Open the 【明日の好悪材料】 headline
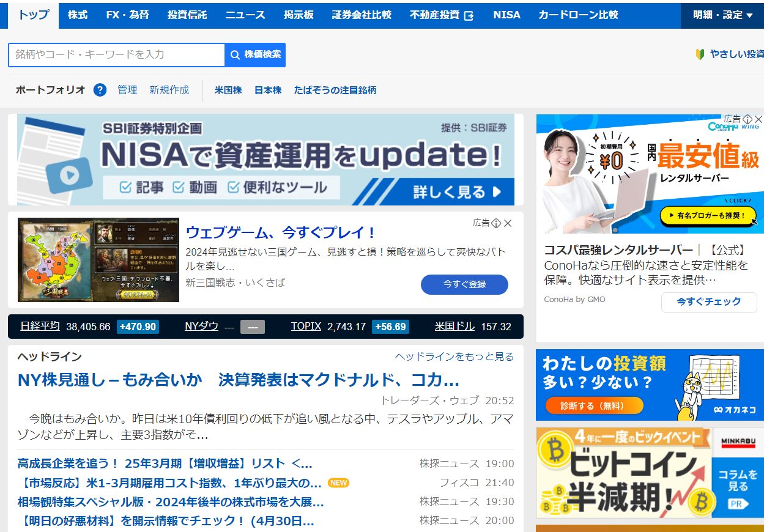 166,520
